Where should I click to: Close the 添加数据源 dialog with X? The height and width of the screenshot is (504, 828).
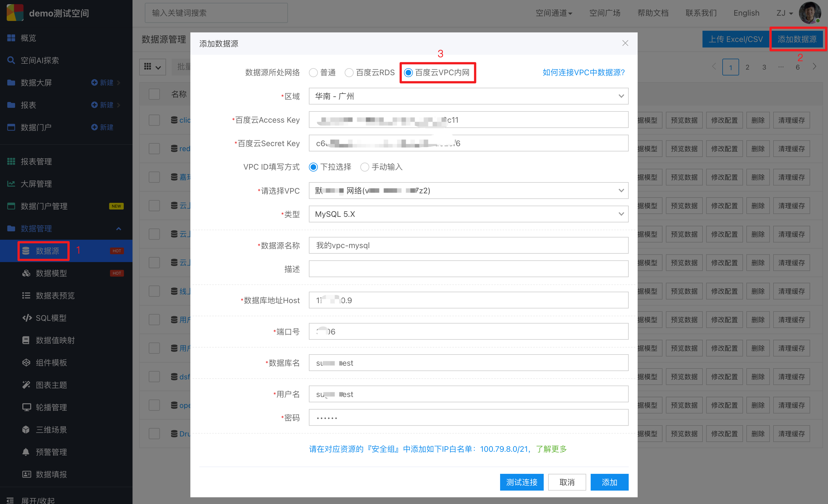click(x=625, y=43)
